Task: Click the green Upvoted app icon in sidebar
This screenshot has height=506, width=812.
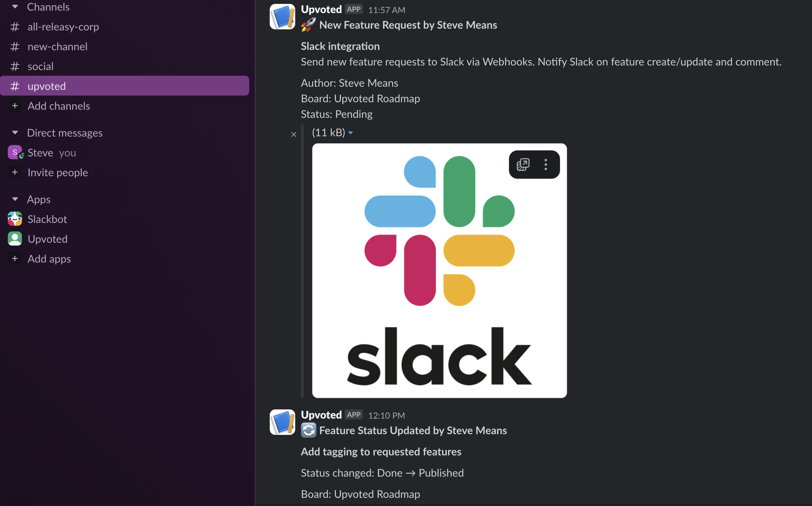Action: pos(15,238)
